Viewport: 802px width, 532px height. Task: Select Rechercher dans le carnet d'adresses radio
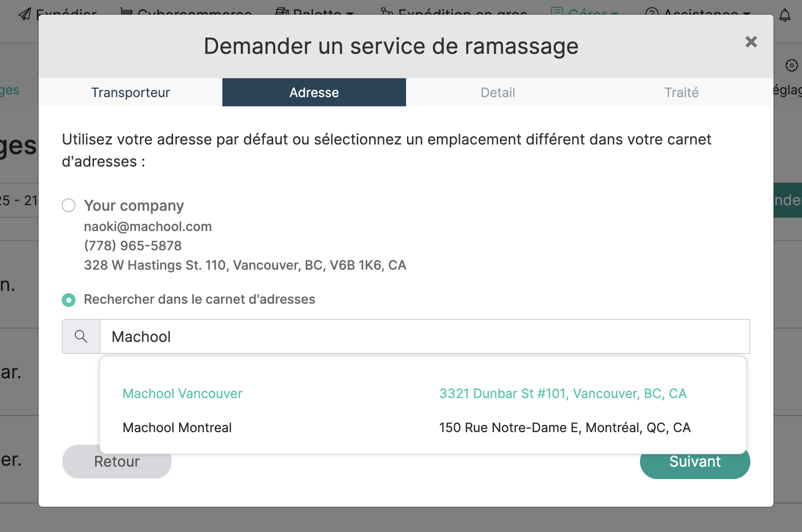(x=69, y=300)
